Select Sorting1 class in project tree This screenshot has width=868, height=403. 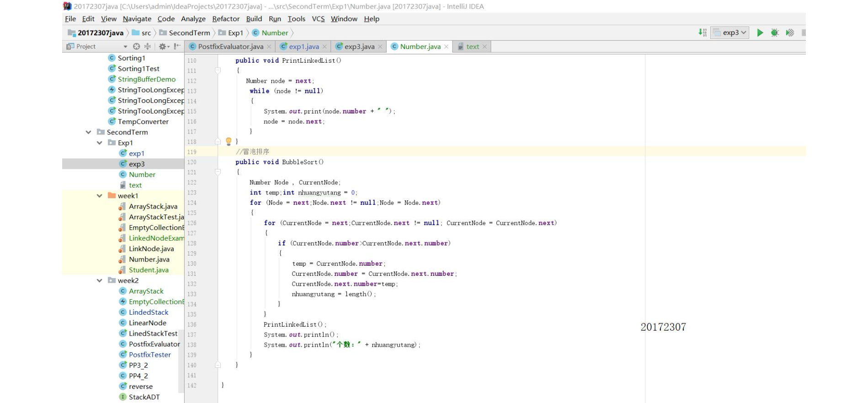point(127,58)
